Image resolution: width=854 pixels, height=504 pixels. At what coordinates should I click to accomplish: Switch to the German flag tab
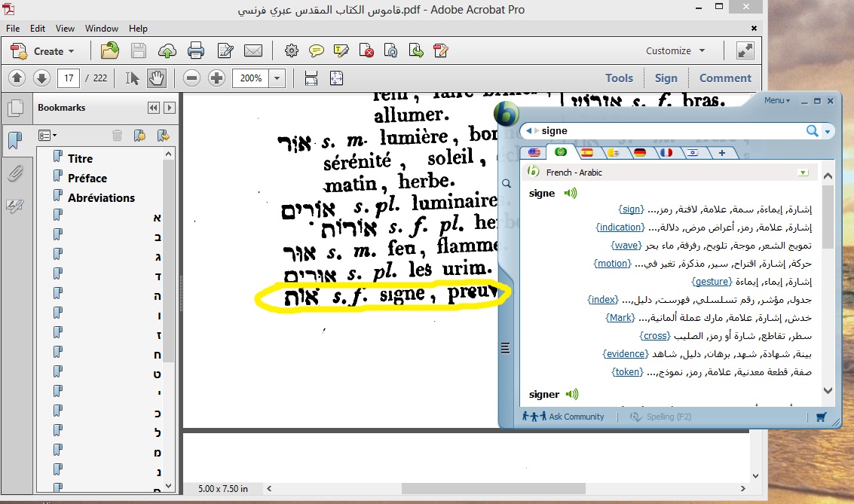pos(640,153)
